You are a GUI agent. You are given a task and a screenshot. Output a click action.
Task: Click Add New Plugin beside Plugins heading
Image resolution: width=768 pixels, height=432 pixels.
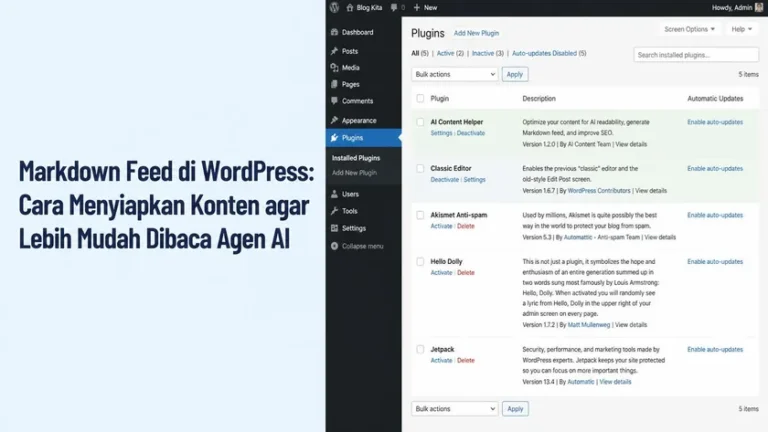[x=476, y=33]
